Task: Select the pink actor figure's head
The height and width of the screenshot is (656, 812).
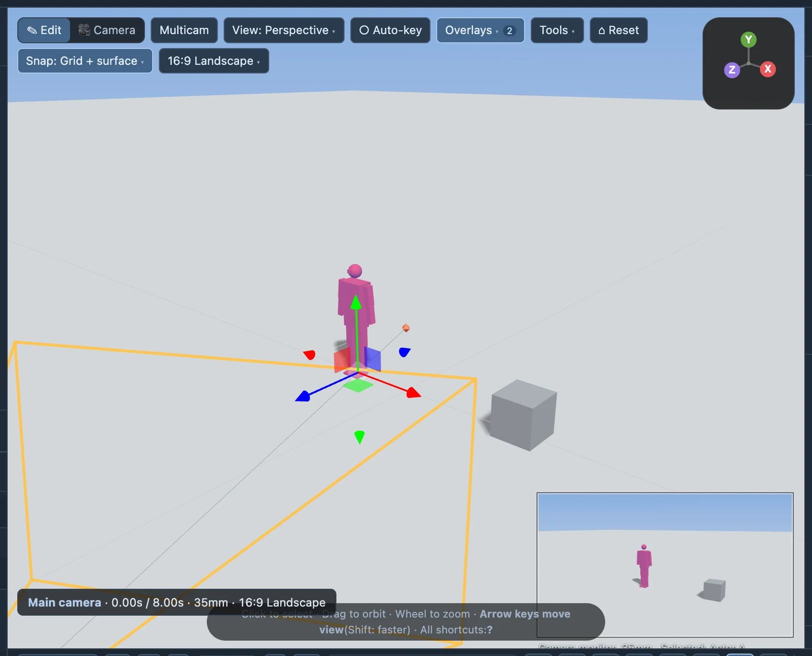Action: coord(355,271)
